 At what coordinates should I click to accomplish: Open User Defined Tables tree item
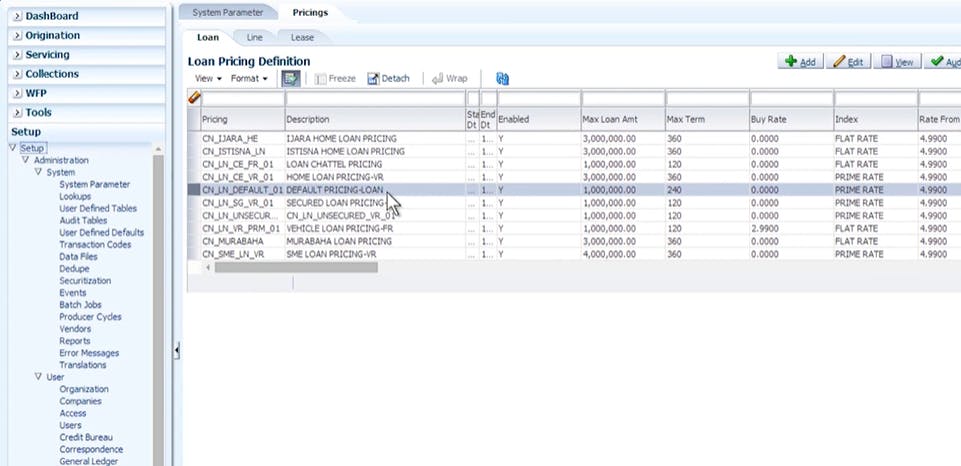click(98, 208)
